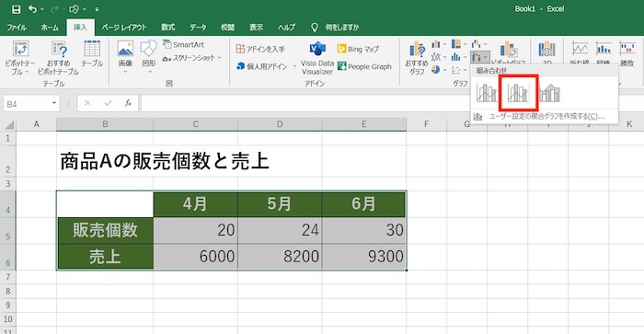
Task: Click the combo chart button in ribbon
Action: [479, 57]
